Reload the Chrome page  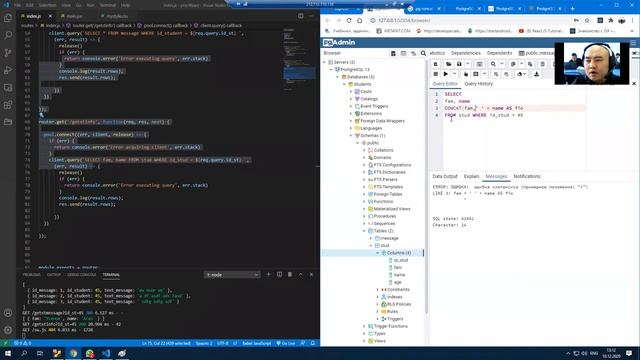point(349,20)
